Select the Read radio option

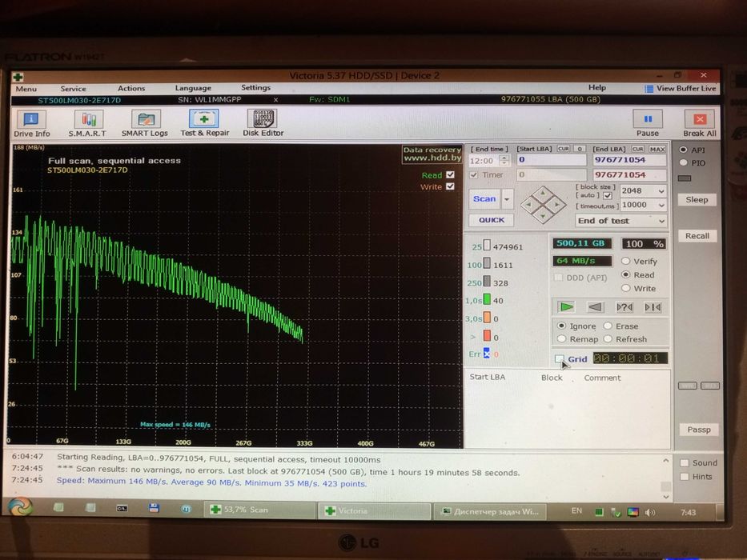[x=625, y=274]
